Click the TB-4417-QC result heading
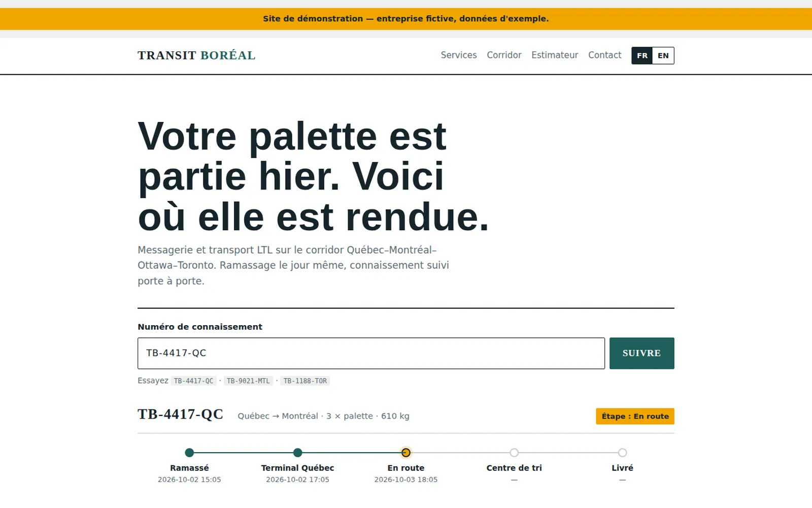Screen dimensions: 812x508 point(180,415)
